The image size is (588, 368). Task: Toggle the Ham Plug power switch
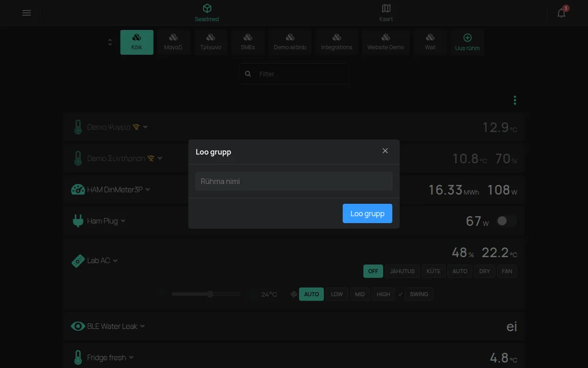point(507,221)
